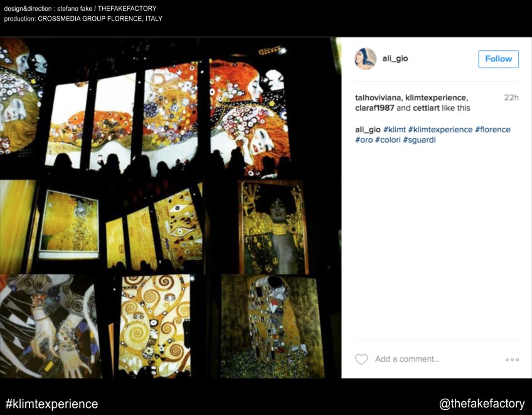
Task: Open ali_gio's profile avatar picture
Action: (365, 59)
